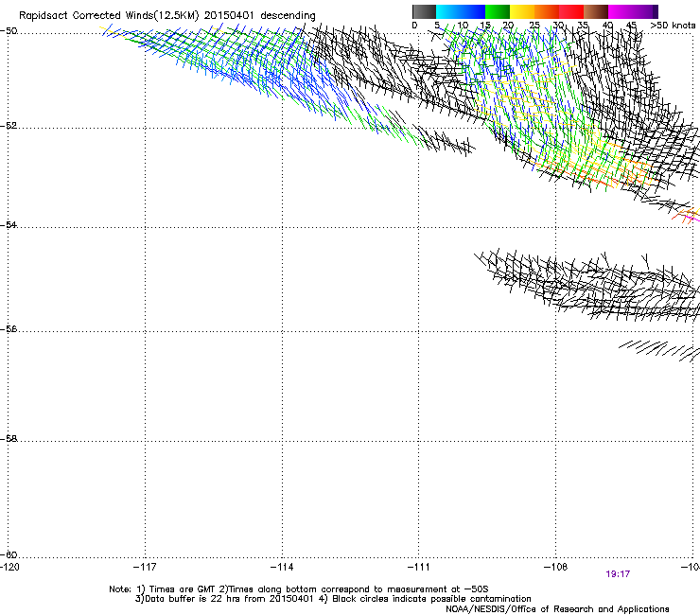Click the gray 0-5 knots legend swatch
The height and width of the screenshot is (615, 700).
424,11
